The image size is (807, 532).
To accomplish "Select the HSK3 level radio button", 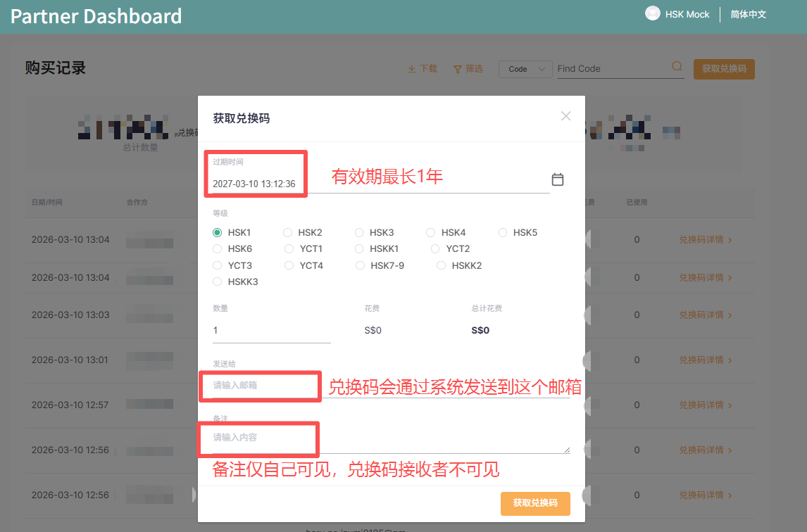I will click(x=359, y=232).
